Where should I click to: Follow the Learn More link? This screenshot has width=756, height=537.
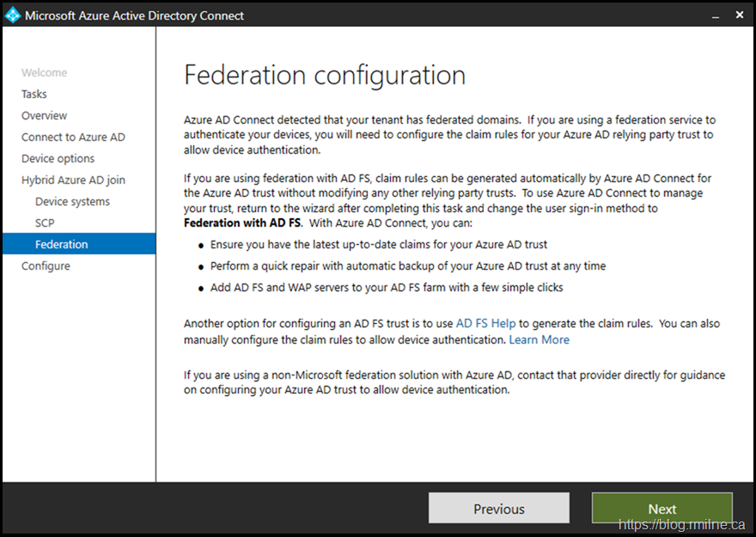539,339
